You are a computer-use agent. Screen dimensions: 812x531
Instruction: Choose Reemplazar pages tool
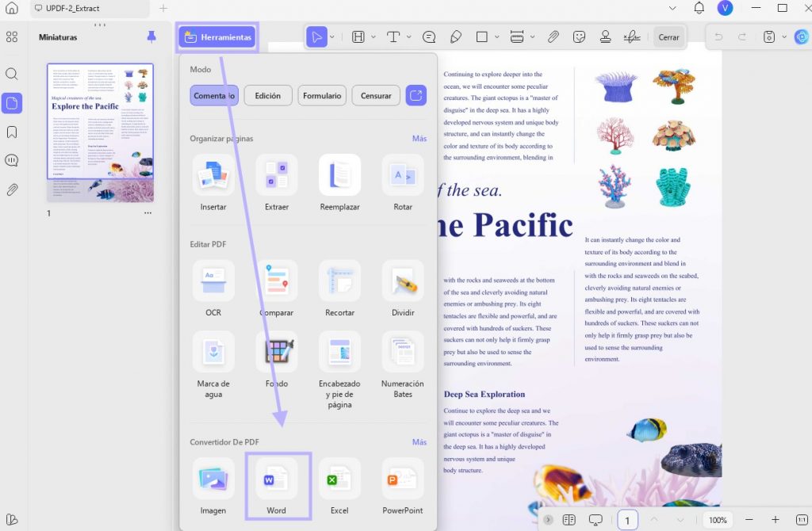tap(339, 183)
